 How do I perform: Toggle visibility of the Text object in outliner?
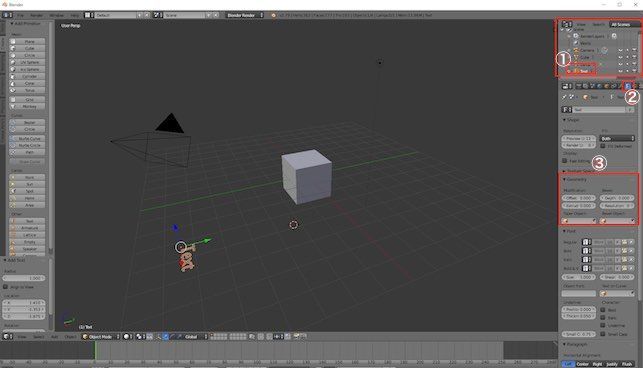click(x=620, y=71)
